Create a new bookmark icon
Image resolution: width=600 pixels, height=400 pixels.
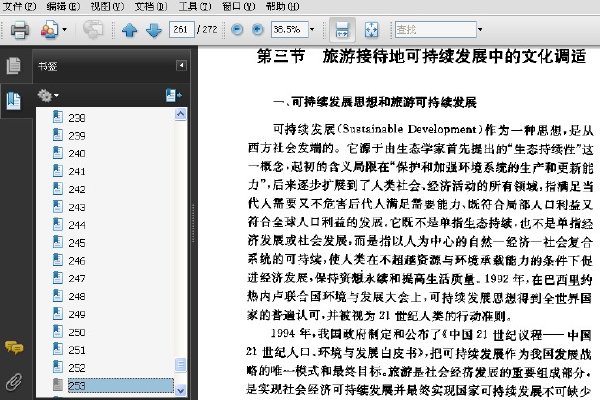[173, 95]
